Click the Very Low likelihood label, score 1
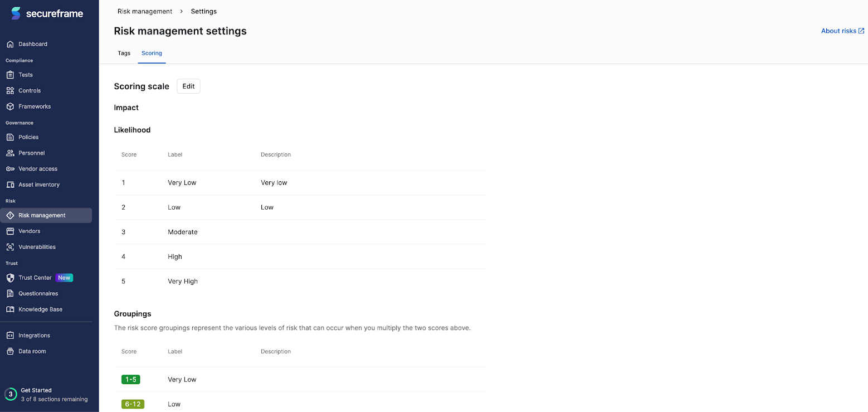The image size is (868, 412). coord(182,183)
